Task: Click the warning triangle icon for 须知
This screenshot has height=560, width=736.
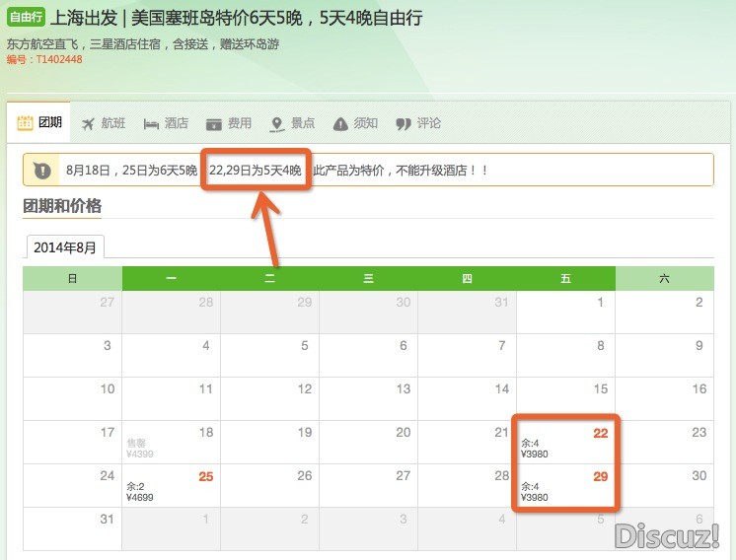Action: pyautogui.click(x=340, y=124)
